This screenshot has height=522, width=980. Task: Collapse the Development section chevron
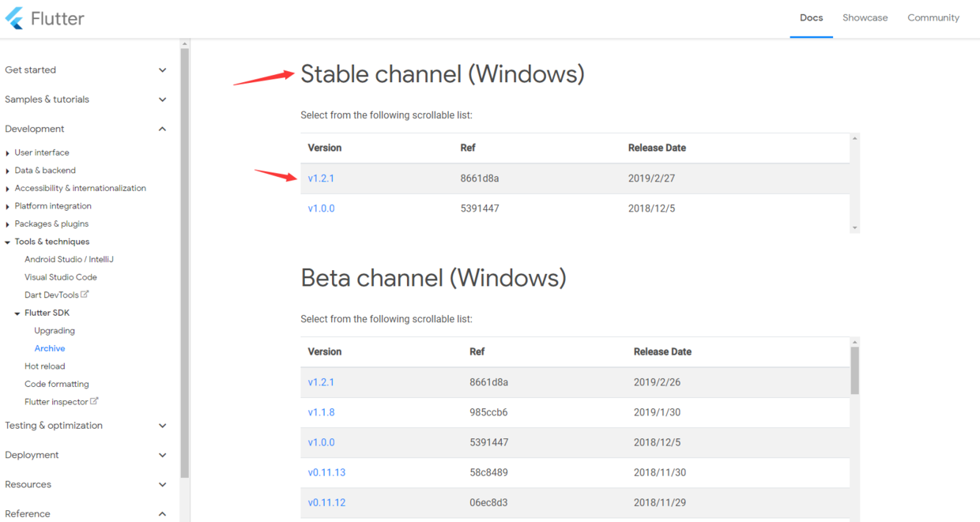coord(163,129)
